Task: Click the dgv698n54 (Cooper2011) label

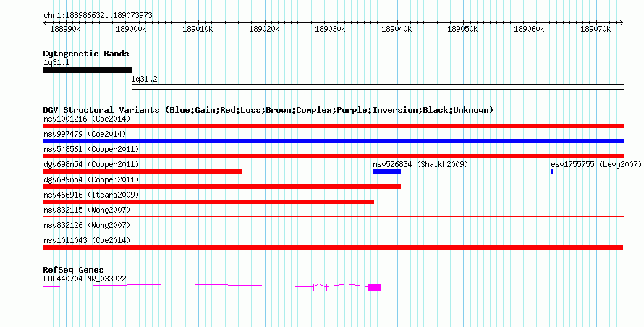Action: coord(91,164)
